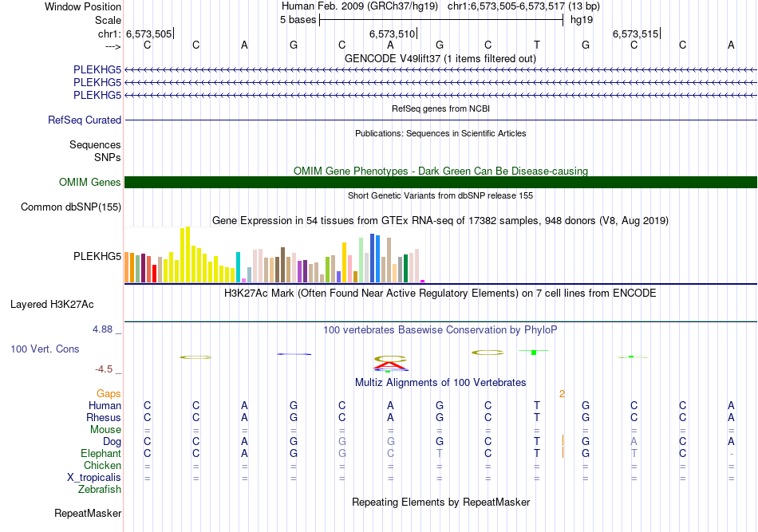Screen dimensions: 758x532
Task: Click the red bar in GTEx expression chart
Action: (x=154, y=274)
